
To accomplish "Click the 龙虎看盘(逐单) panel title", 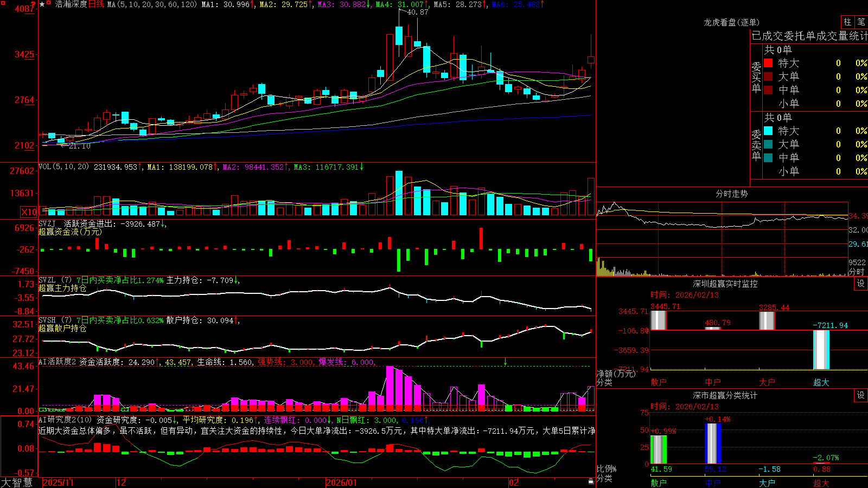I will point(731,22).
